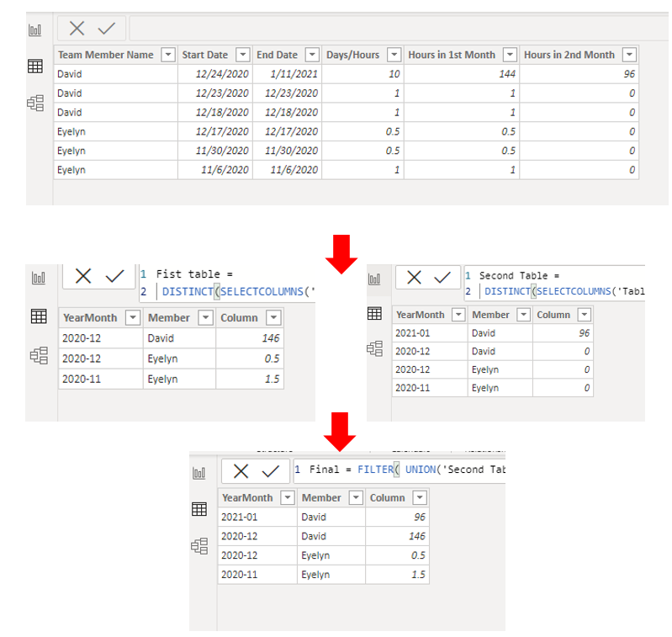Select Eyelyn row with date 11/6/2020
The image size is (672, 637).
click(346, 170)
